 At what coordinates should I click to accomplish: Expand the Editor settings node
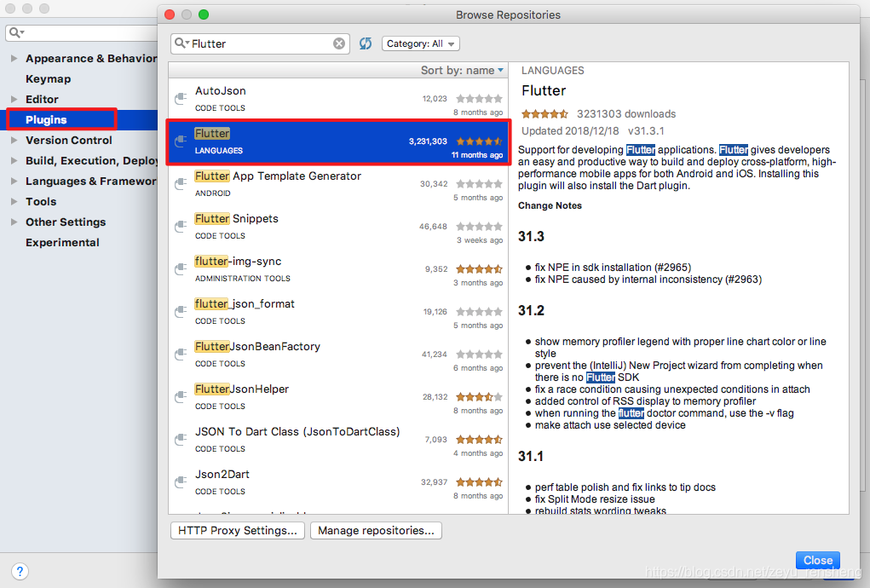click(x=14, y=100)
